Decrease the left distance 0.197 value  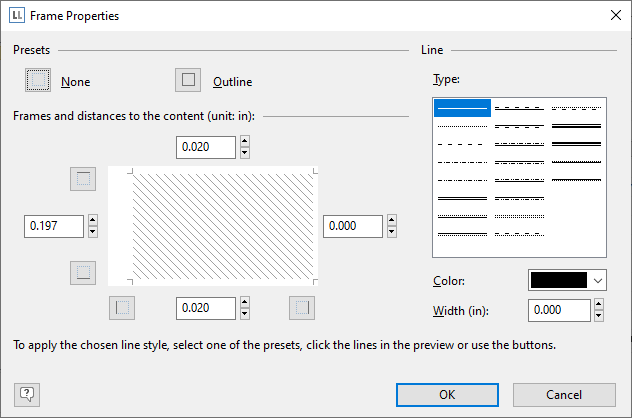coord(93,232)
